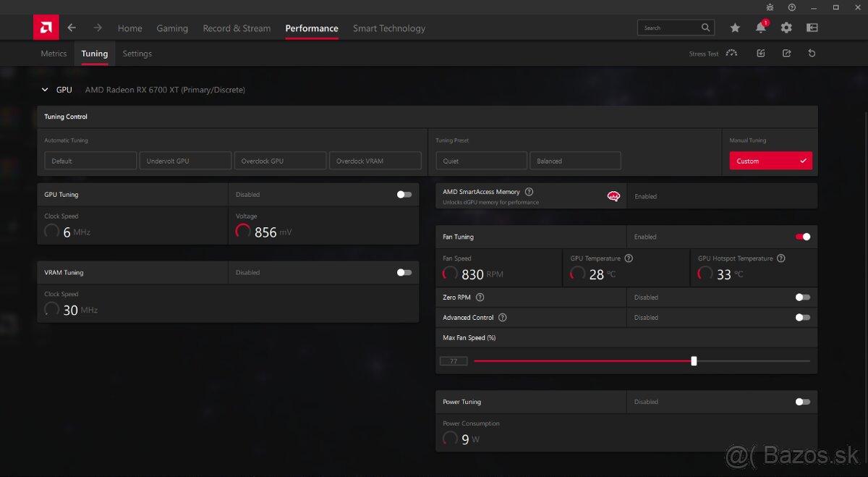Click the export tuning profile icon
The width and height of the screenshot is (868, 477).
pyautogui.click(x=786, y=53)
